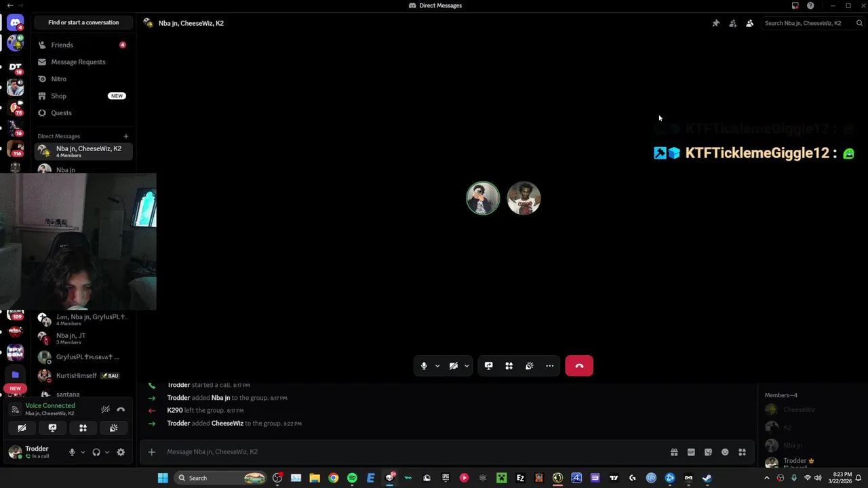Open the soundboard in the call bar
This screenshot has height=488, width=868.
coord(529,366)
